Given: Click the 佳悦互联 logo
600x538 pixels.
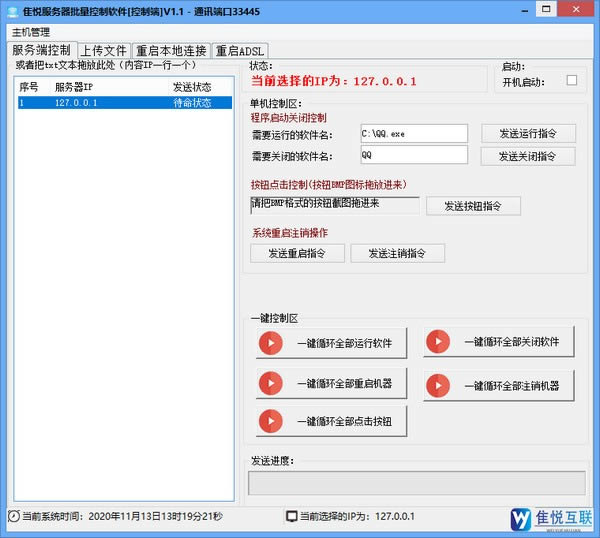Looking at the screenshot, I should pos(551,519).
